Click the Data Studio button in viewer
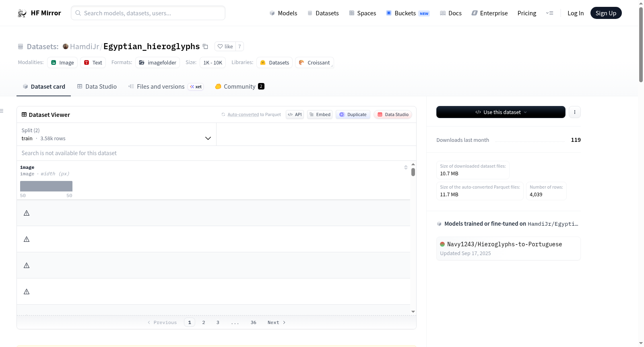 pos(393,114)
